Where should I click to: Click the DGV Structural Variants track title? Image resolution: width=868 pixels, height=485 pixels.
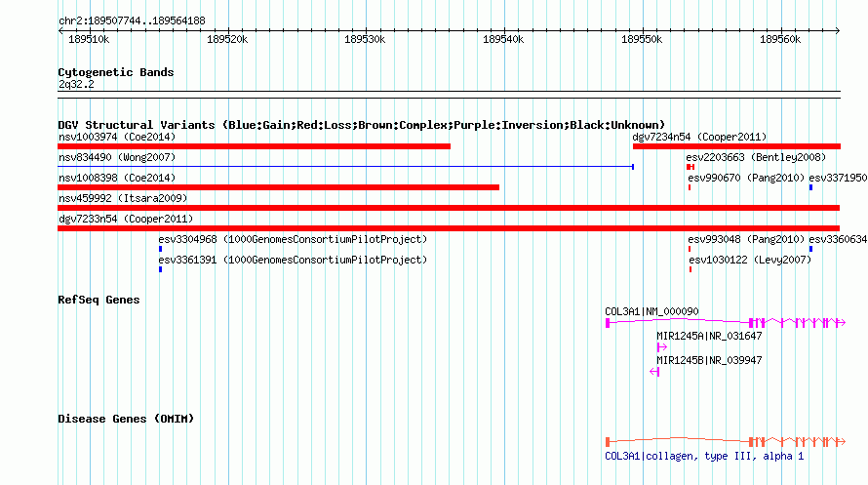click(362, 125)
